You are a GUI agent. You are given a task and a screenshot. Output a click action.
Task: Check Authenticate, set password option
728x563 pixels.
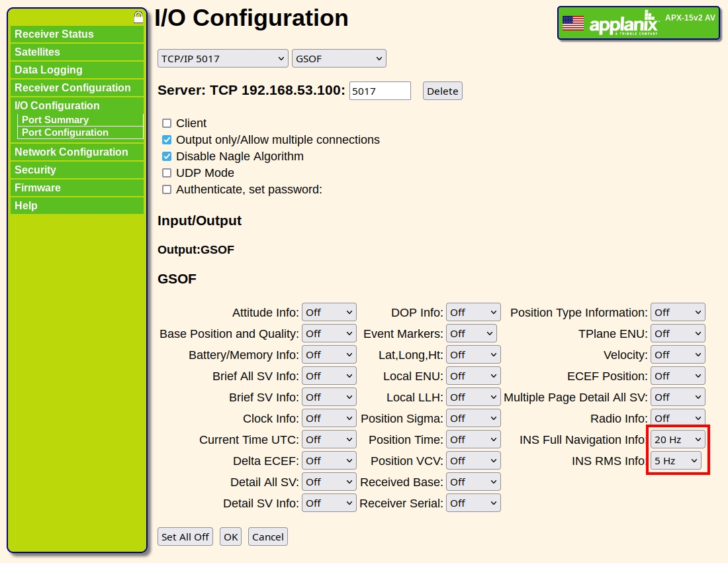(167, 189)
